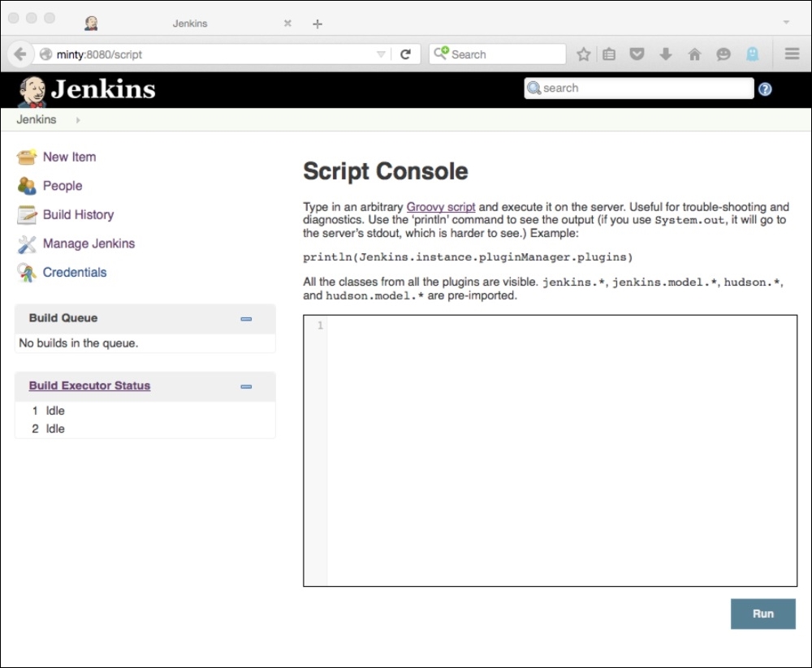
Task: Reload the page with the refresh icon
Action: point(405,54)
